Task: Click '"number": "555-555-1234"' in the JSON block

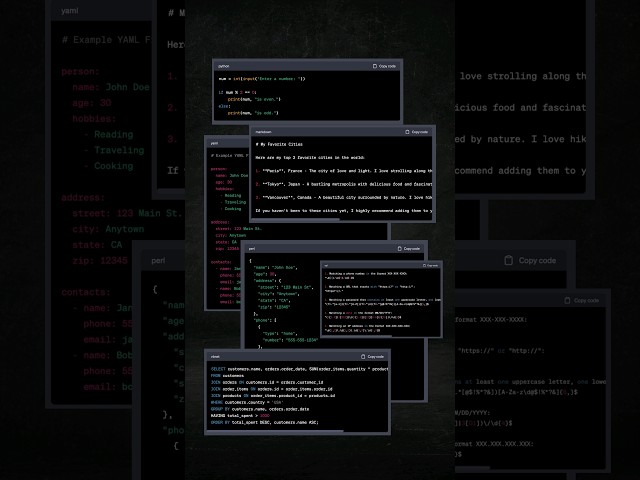Action: 290,340
